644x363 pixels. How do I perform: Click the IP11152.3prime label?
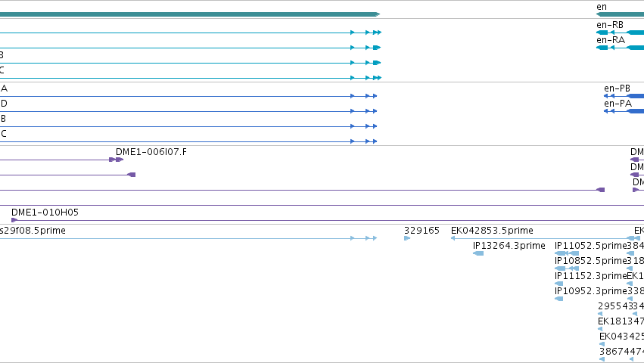pyautogui.click(x=590, y=276)
